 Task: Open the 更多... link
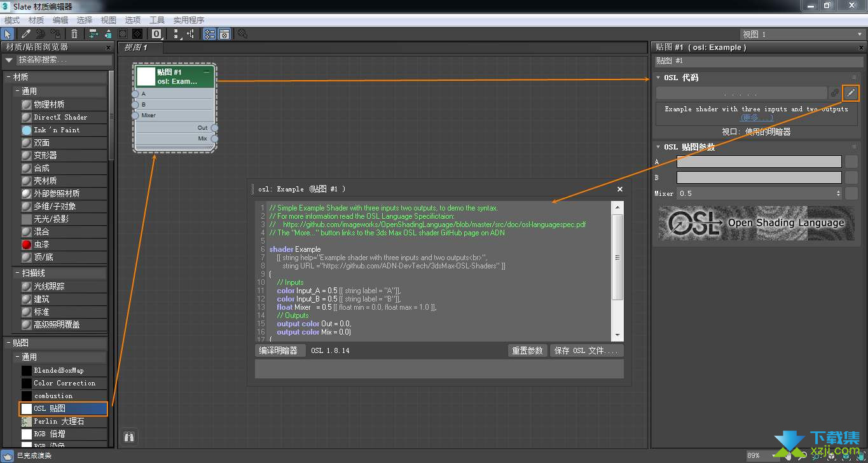(756, 118)
